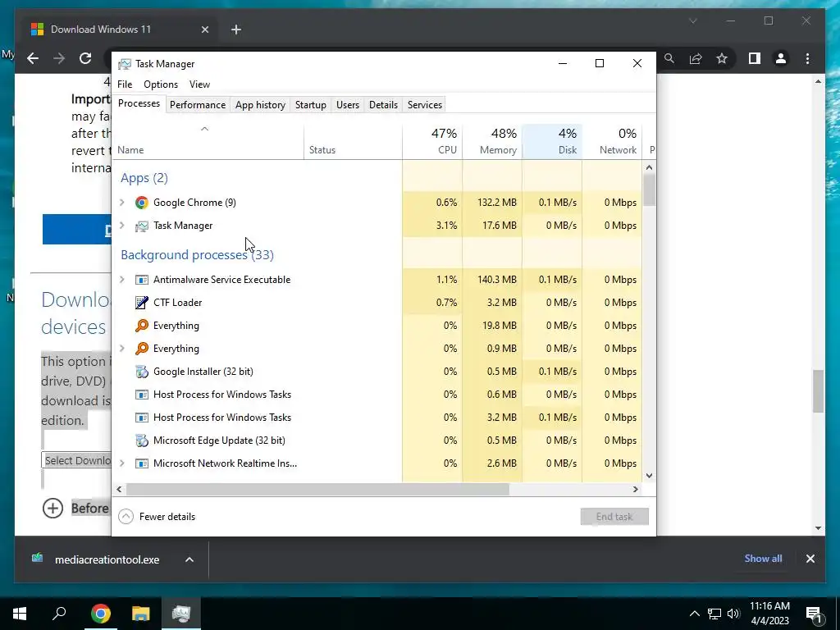The height and width of the screenshot is (630, 840).
Task: Expand the Antimalware Service Executable row
Action: click(x=122, y=280)
